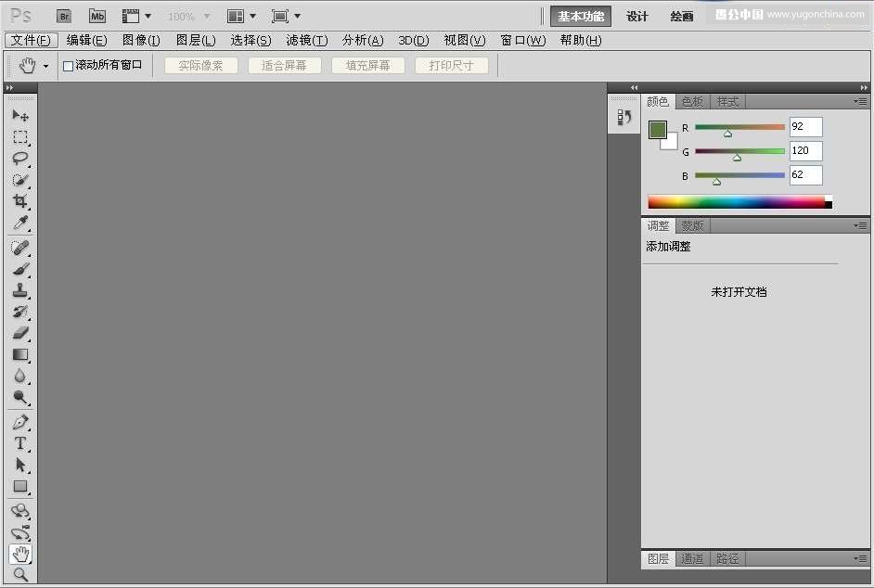
Task: Collapse the right panels to icons
Action: pos(864,87)
